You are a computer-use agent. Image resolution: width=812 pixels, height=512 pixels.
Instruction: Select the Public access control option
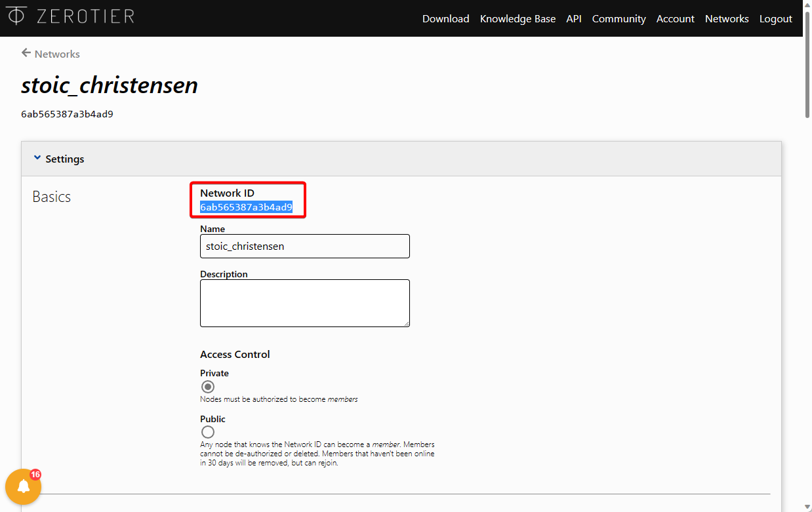(208, 432)
